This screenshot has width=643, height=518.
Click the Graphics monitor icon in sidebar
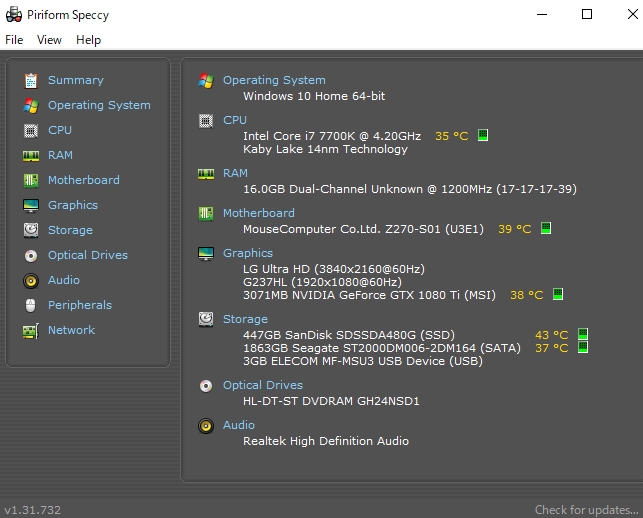pyautogui.click(x=31, y=205)
